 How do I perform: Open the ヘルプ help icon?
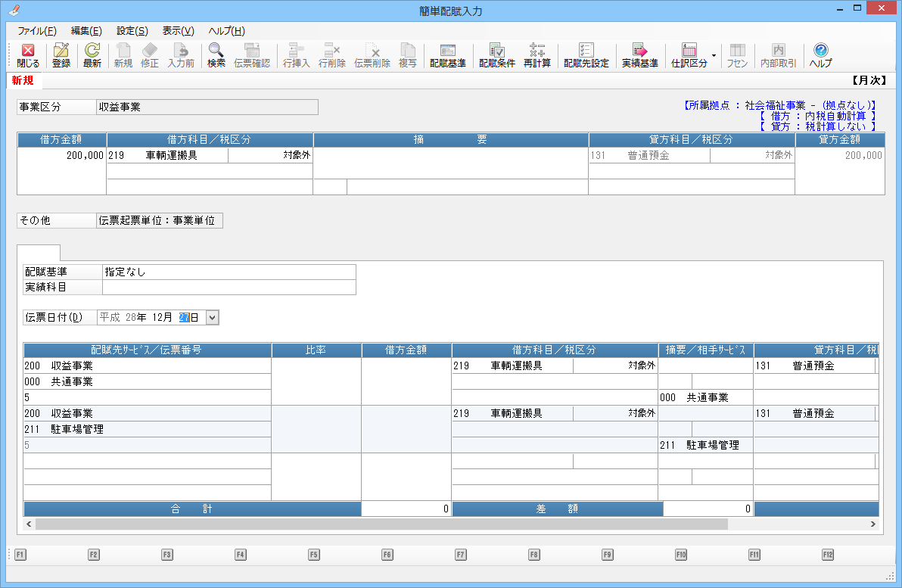[820, 55]
